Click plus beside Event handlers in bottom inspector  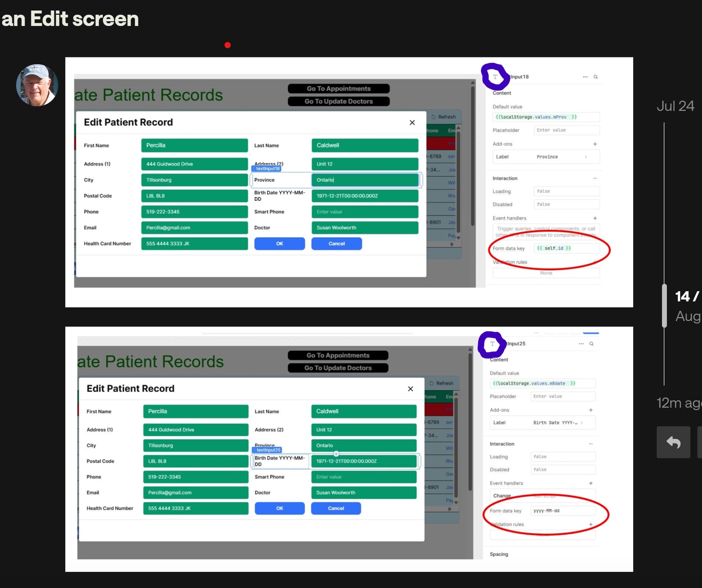[591, 483]
